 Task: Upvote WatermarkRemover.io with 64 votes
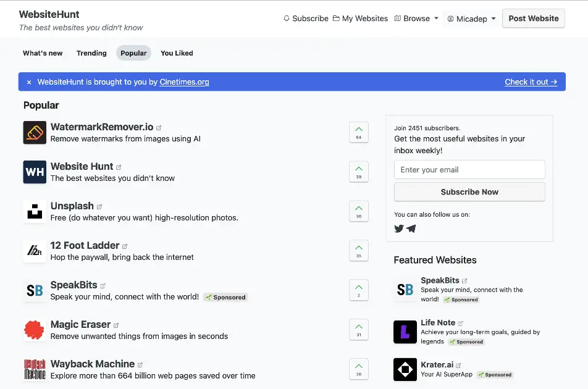pyautogui.click(x=359, y=132)
